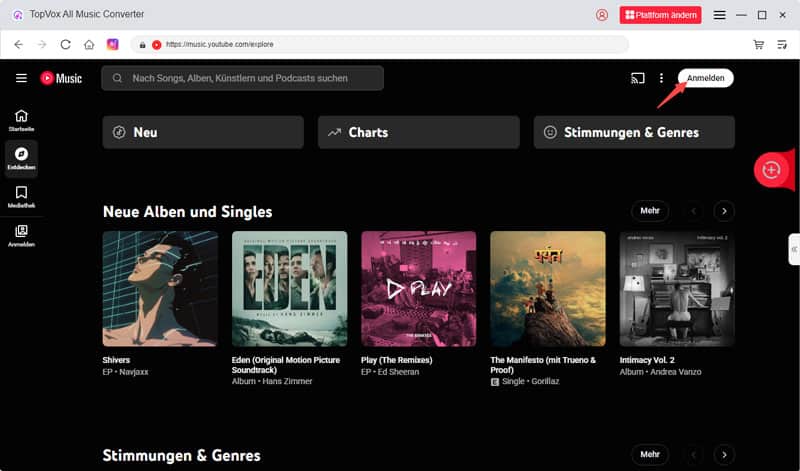
Task: Open The Manifesto single cover
Action: tap(548, 289)
